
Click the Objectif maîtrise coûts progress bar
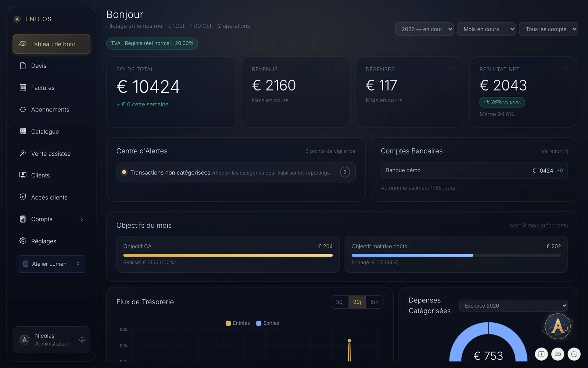point(456,255)
